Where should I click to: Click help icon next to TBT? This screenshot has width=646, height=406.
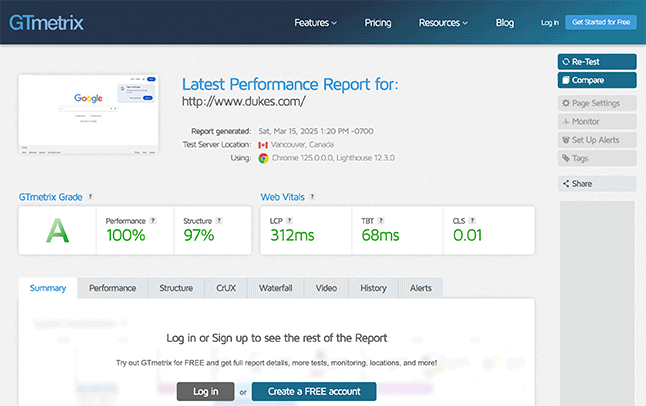tap(381, 221)
